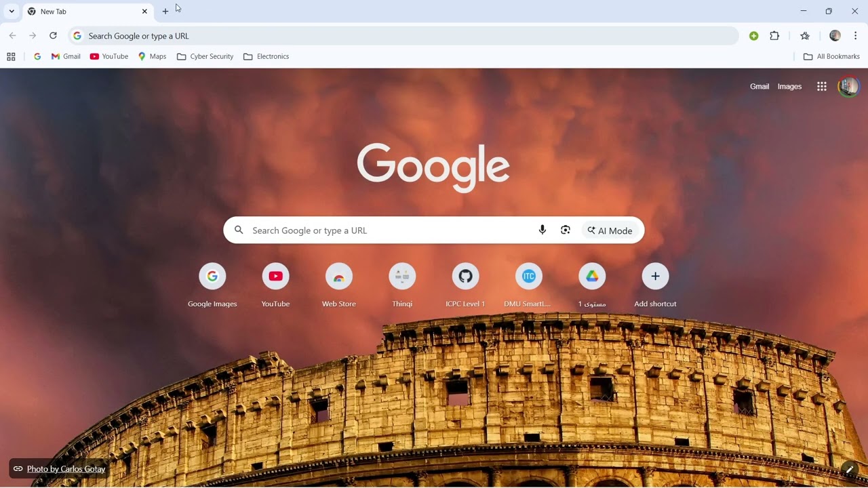Open the Google Images shortcut
868x488 pixels.
(212, 285)
